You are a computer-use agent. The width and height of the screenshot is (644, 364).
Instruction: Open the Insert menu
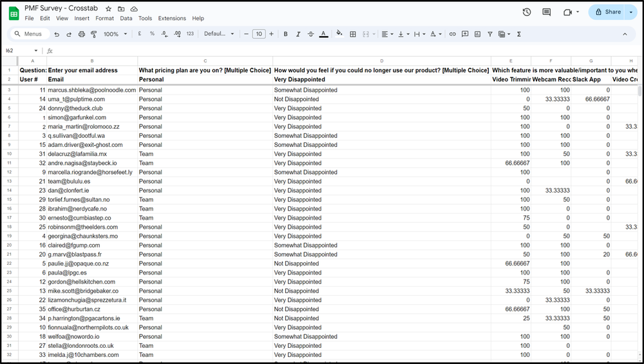point(82,19)
